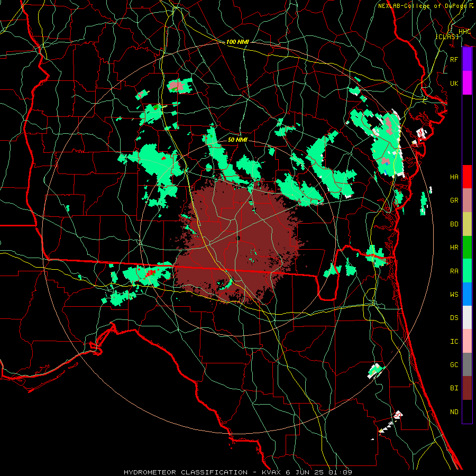Image resolution: width=476 pixels, height=476 pixels.
Task: Pick the dark green HR legend swatch
Action: coord(467,247)
